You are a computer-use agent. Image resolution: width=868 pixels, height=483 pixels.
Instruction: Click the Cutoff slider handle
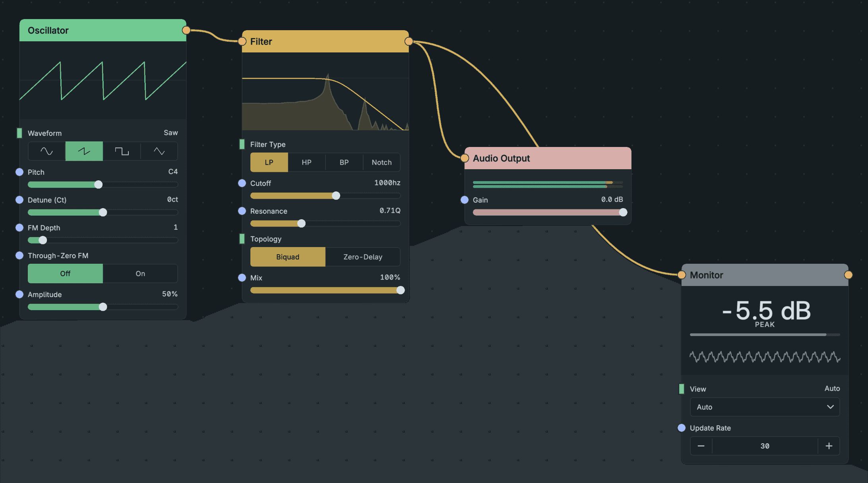(336, 195)
